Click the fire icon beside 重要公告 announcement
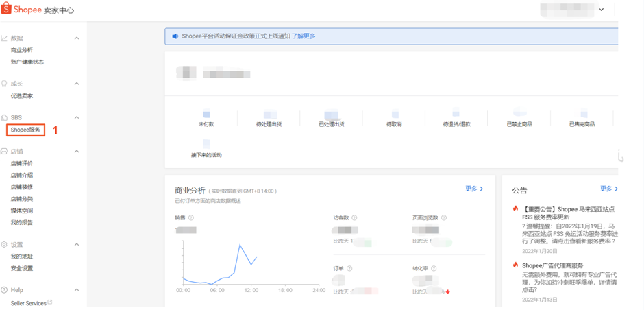 coord(515,208)
